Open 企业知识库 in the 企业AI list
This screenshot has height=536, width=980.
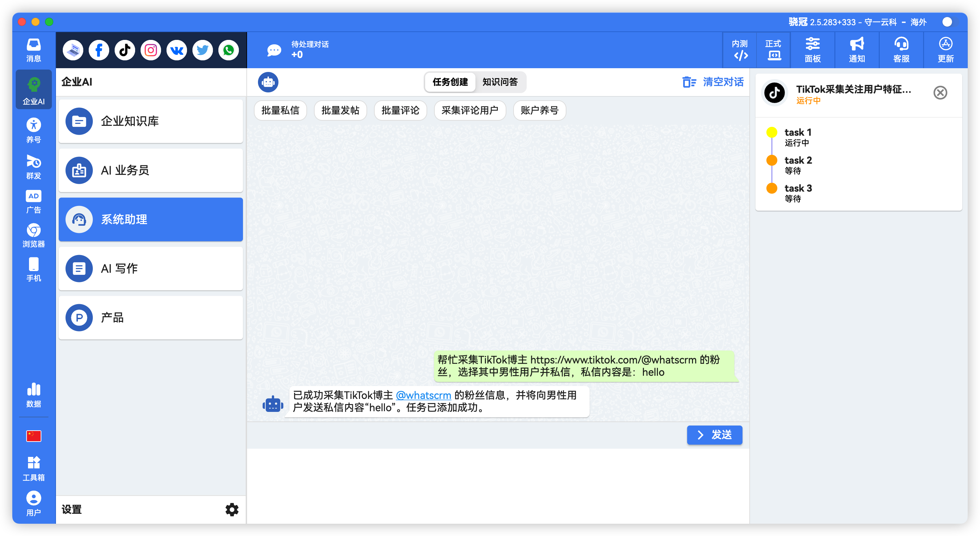tap(151, 121)
